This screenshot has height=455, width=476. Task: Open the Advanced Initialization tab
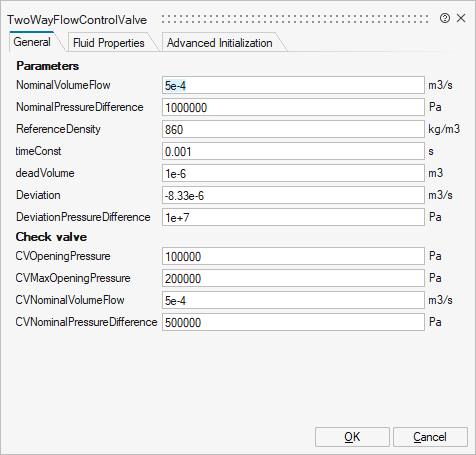pyautogui.click(x=219, y=43)
